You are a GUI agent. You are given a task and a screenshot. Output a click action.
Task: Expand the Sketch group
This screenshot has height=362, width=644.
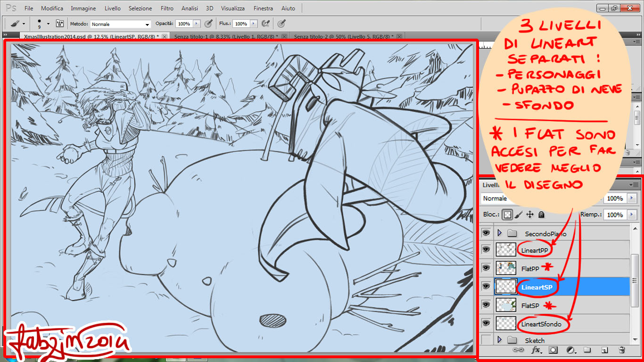499,339
